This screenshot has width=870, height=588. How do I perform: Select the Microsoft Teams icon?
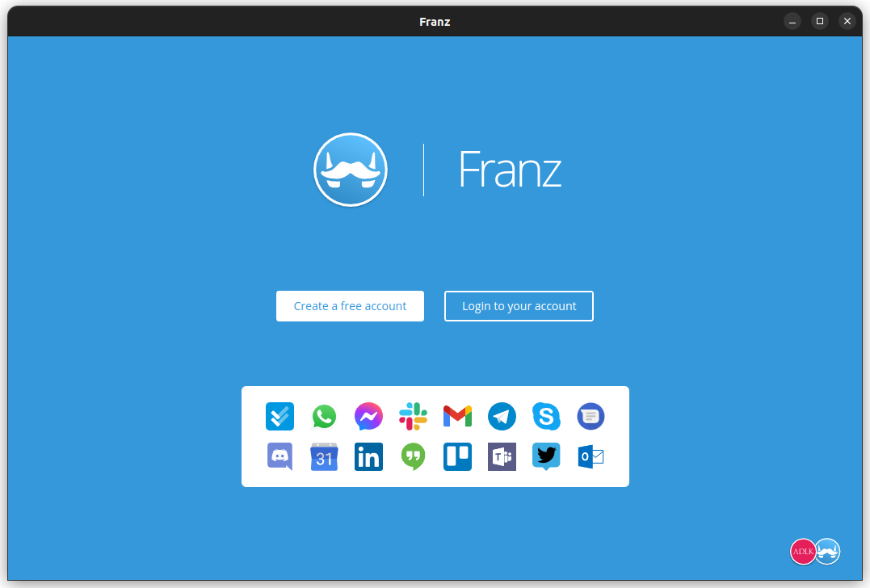tap(502, 456)
